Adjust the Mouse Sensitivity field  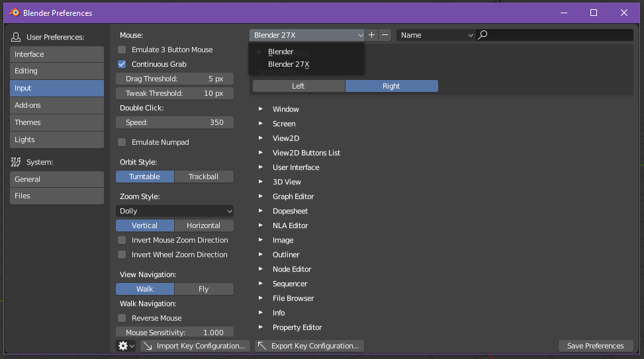pos(175,332)
